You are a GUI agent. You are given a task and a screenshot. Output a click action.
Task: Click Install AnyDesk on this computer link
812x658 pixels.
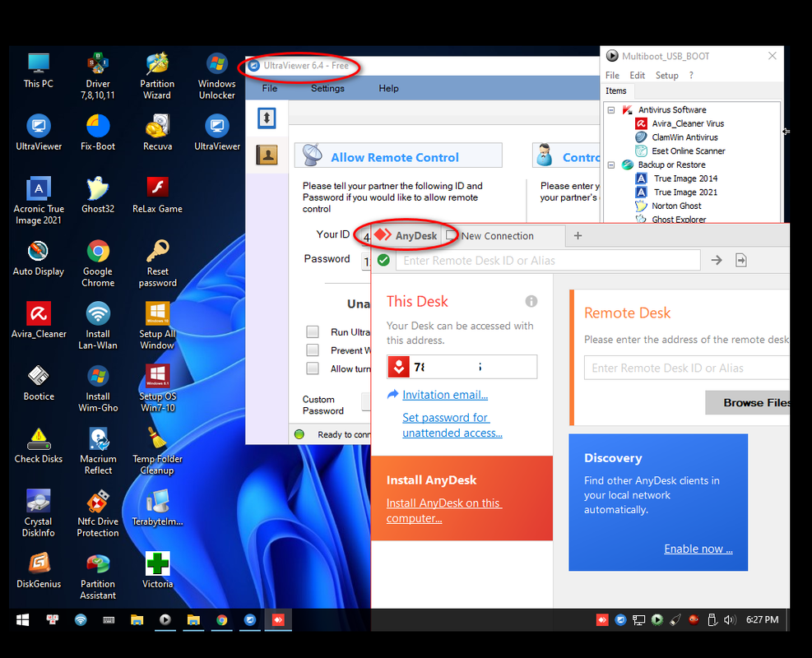coord(443,511)
